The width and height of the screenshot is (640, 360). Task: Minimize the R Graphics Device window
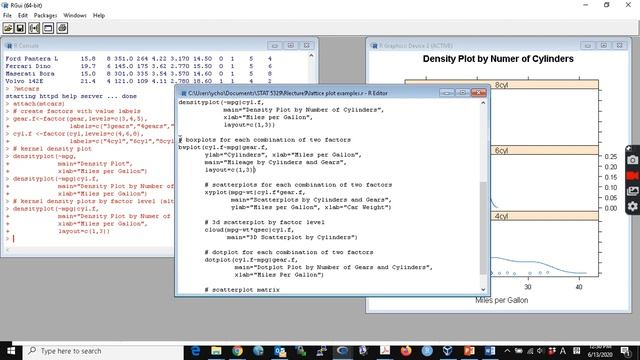tap(588, 45)
